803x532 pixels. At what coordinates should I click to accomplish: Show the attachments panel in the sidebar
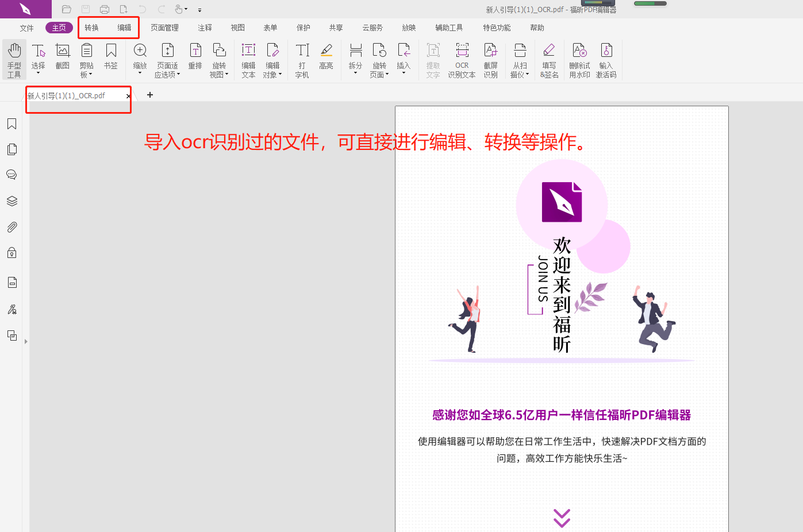coord(11,227)
